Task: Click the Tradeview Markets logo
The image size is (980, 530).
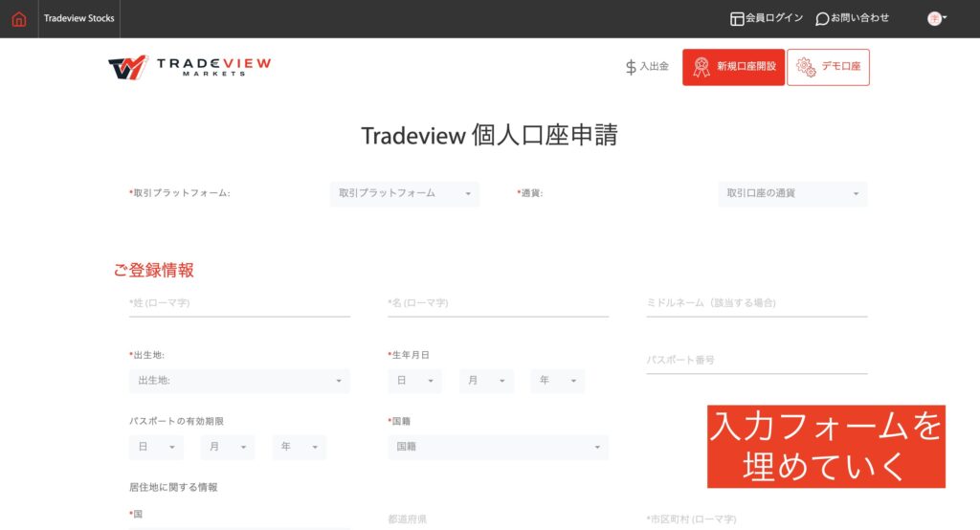Action: coord(189,67)
